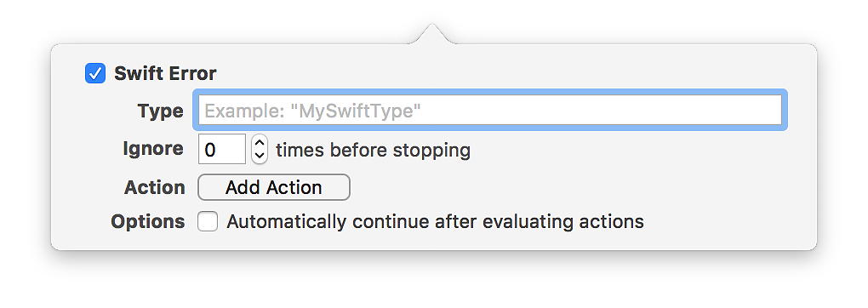
Task: Tick the empty box in Options row
Action: [x=208, y=221]
